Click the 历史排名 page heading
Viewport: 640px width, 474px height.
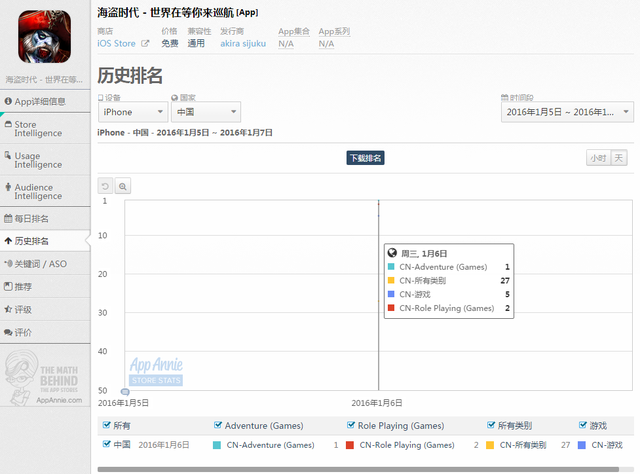(x=130, y=76)
